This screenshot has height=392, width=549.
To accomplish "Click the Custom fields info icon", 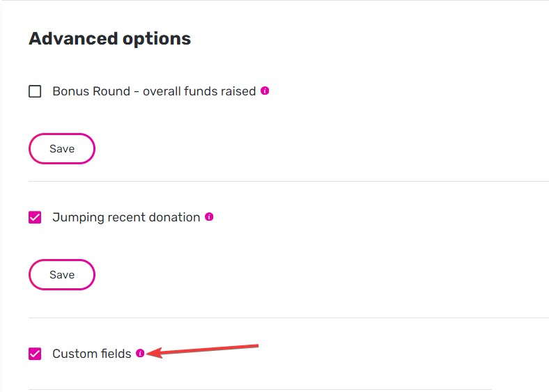I will [x=140, y=353].
